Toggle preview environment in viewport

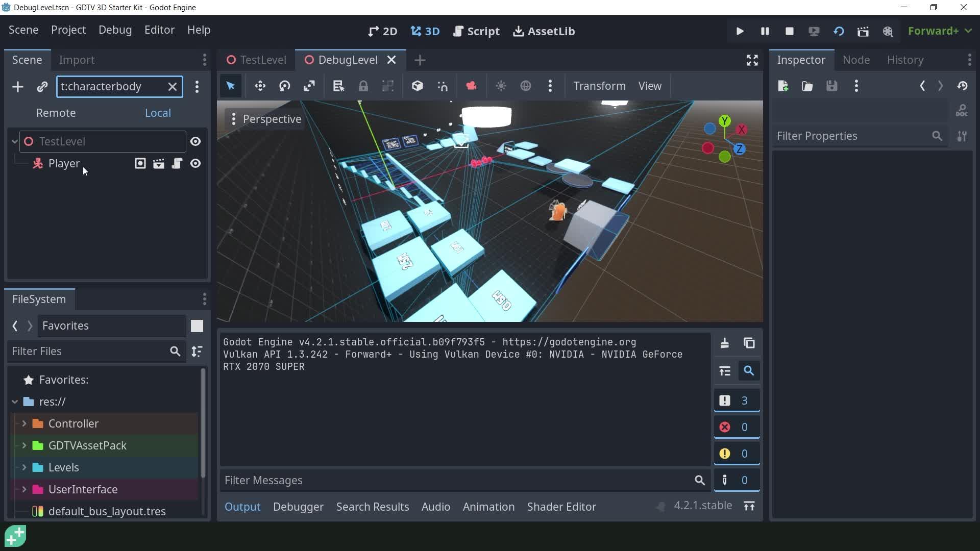(x=526, y=86)
